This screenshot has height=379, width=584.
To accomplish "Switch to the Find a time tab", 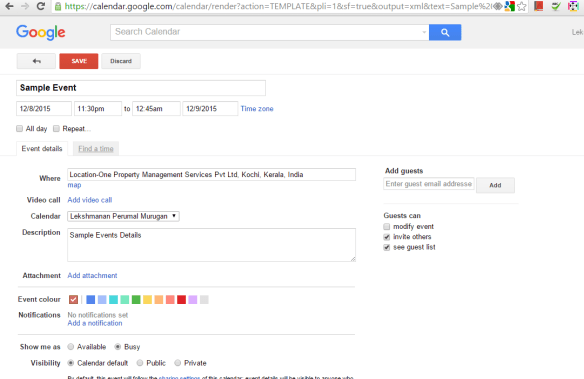I will click(96, 149).
